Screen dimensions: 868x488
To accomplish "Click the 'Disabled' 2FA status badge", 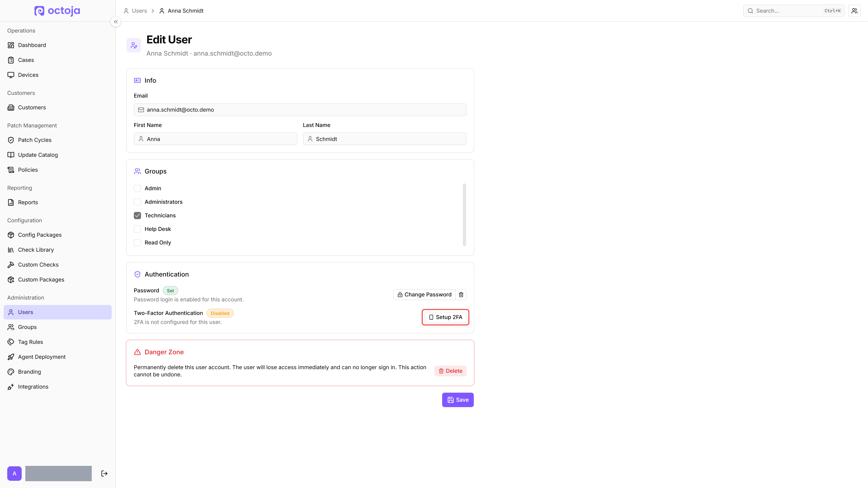I will coord(220,313).
